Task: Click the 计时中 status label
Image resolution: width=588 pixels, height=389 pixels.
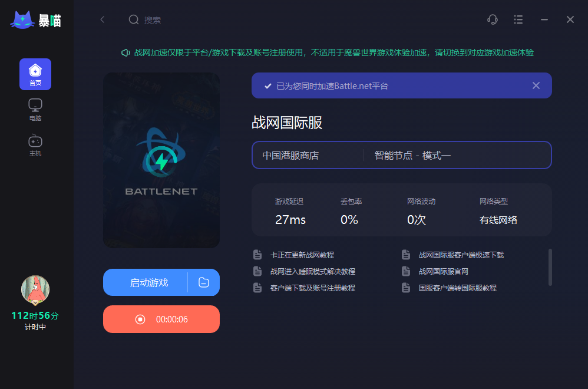Action: (x=35, y=327)
